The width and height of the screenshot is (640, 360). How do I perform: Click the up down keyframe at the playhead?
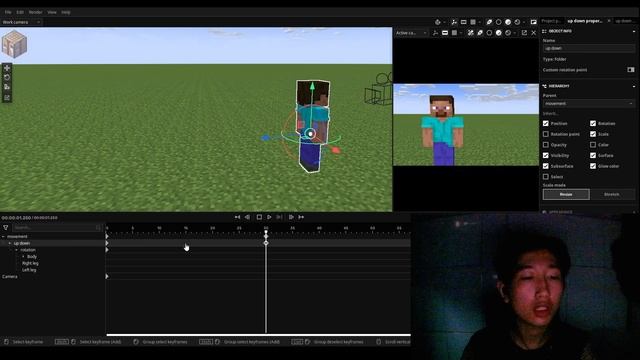pos(266,243)
